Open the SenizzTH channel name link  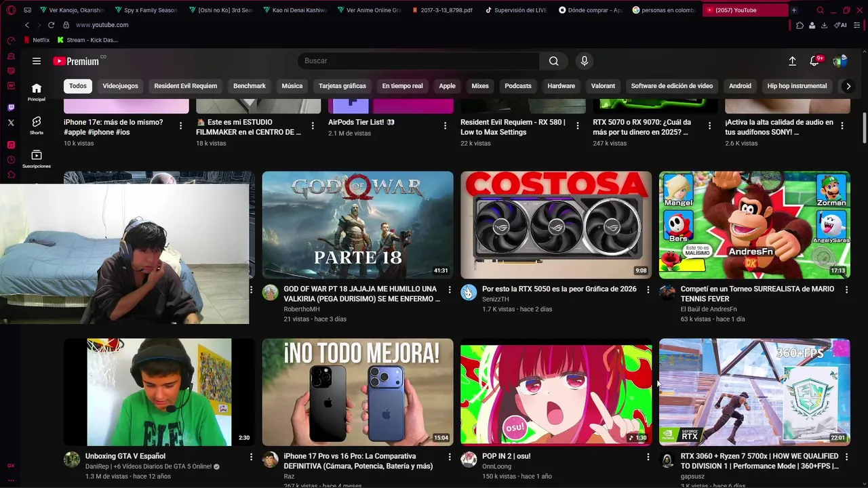(x=496, y=299)
